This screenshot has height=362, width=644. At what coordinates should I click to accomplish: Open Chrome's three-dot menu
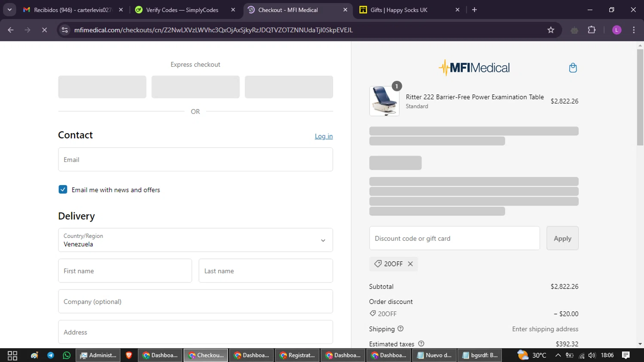point(634,30)
